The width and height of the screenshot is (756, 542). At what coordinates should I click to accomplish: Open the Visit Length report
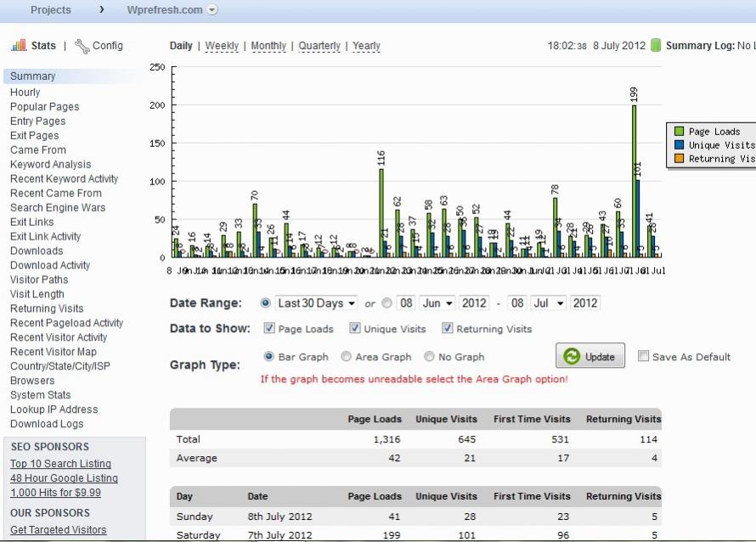pos(37,294)
